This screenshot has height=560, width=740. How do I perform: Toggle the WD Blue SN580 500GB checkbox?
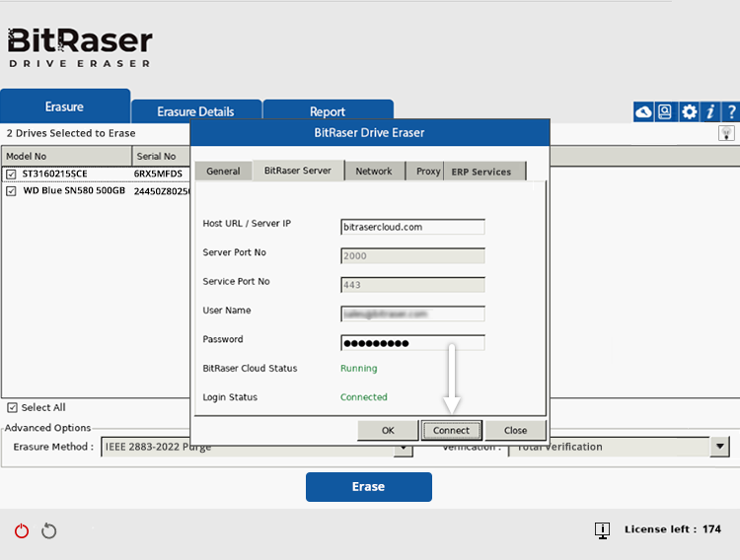(12, 190)
